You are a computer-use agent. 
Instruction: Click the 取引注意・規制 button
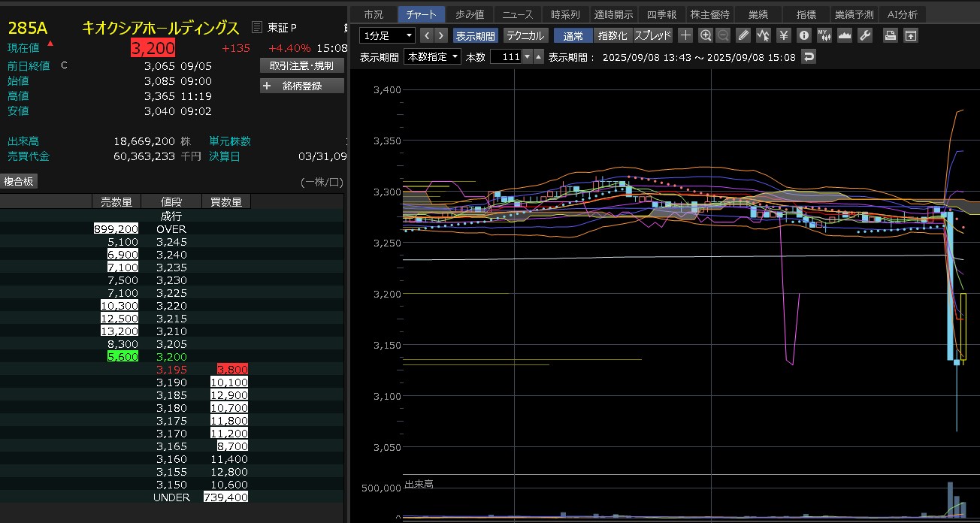301,65
